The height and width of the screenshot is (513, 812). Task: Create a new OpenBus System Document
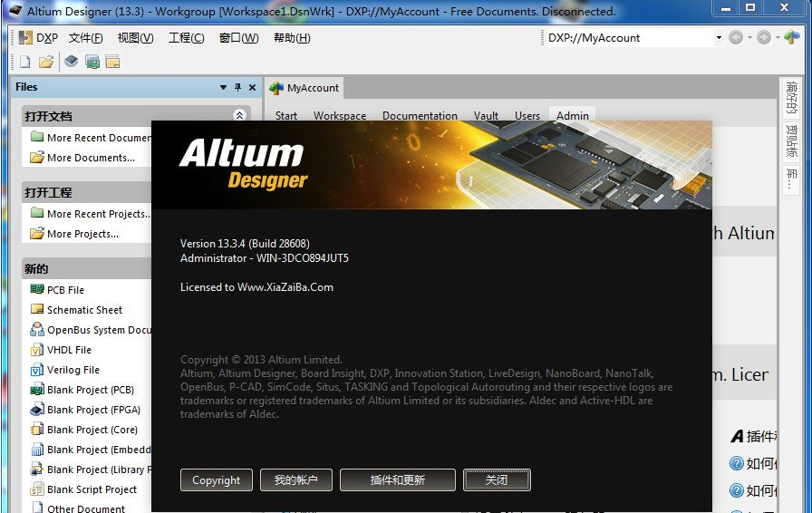(x=92, y=330)
